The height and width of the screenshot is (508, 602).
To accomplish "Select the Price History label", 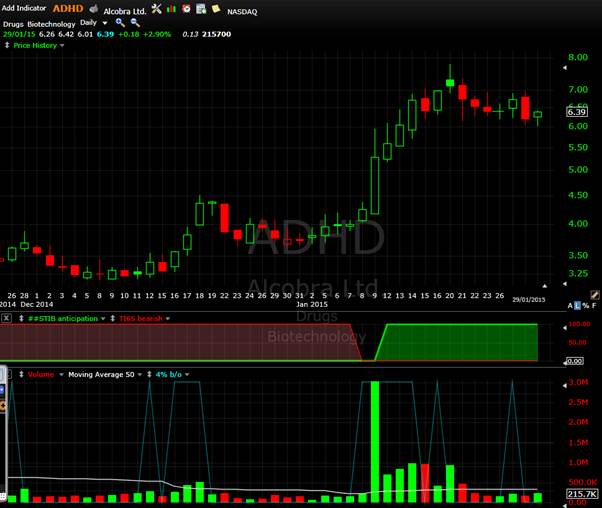I will pos(35,45).
